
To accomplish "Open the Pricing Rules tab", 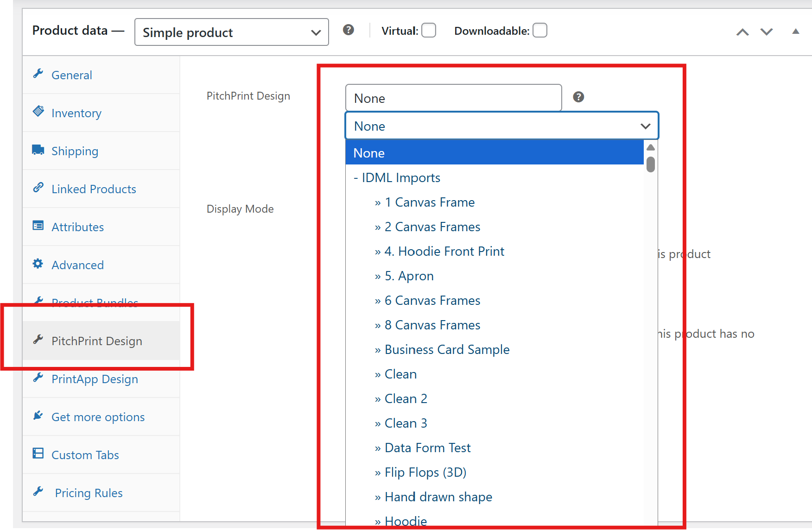I will click(101, 493).
